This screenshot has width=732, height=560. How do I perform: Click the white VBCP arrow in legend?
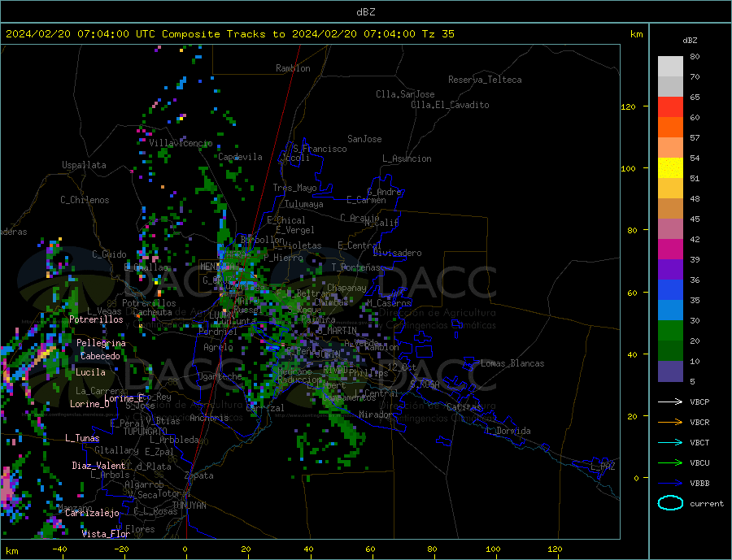tap(671, 402)
